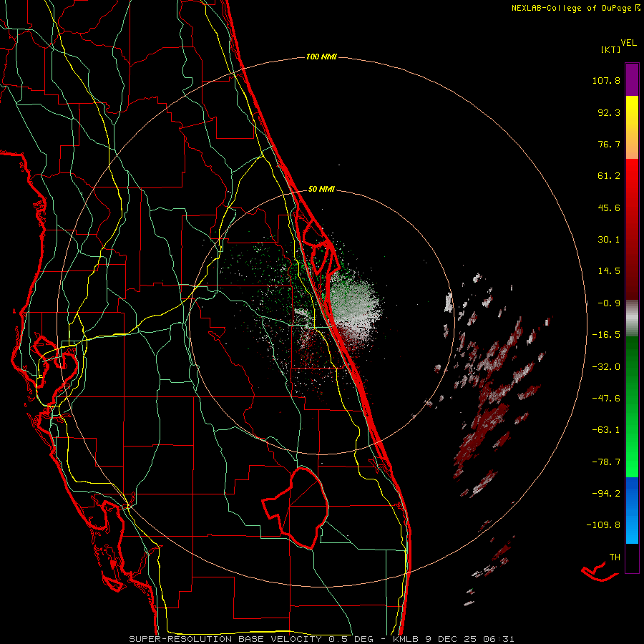The height and width of the screenshot is (644, 644).
Task: Click the NEXLAB-College of DuPage title text
Action: 571,8
